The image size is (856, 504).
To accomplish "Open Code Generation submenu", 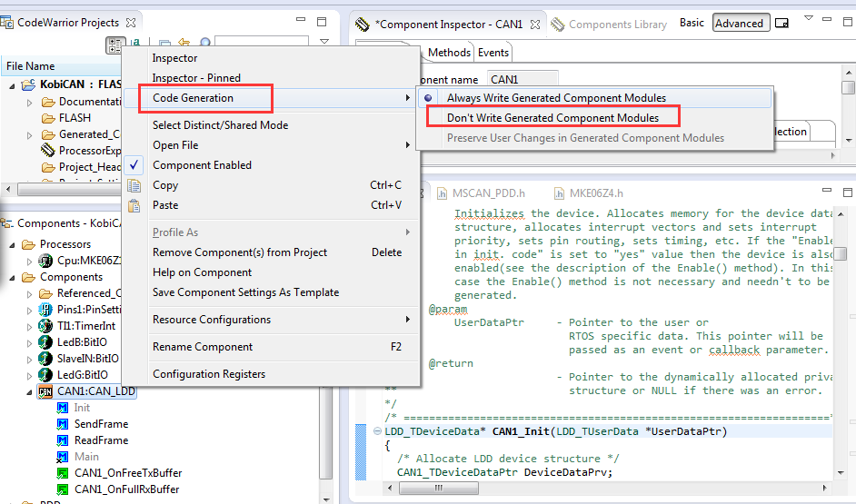I will [272, 98].
